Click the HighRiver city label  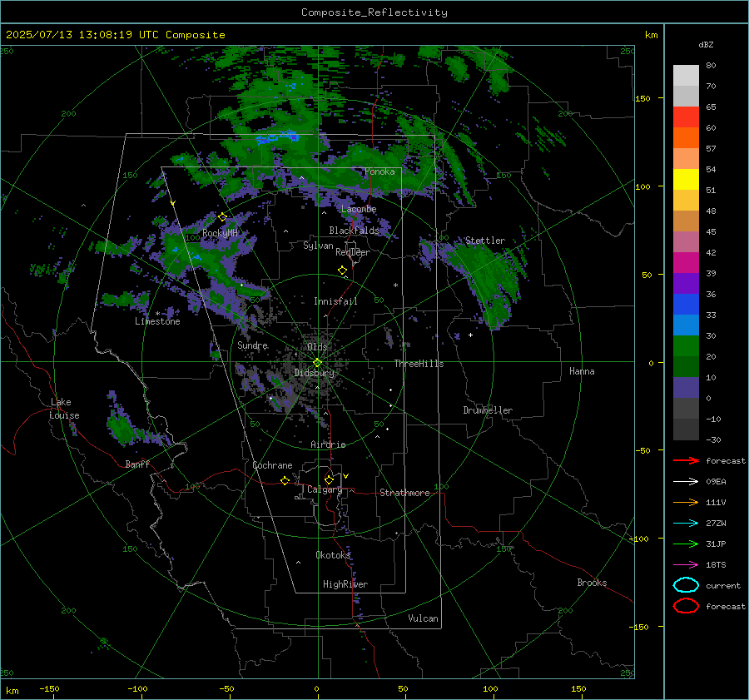click(345, 584)
